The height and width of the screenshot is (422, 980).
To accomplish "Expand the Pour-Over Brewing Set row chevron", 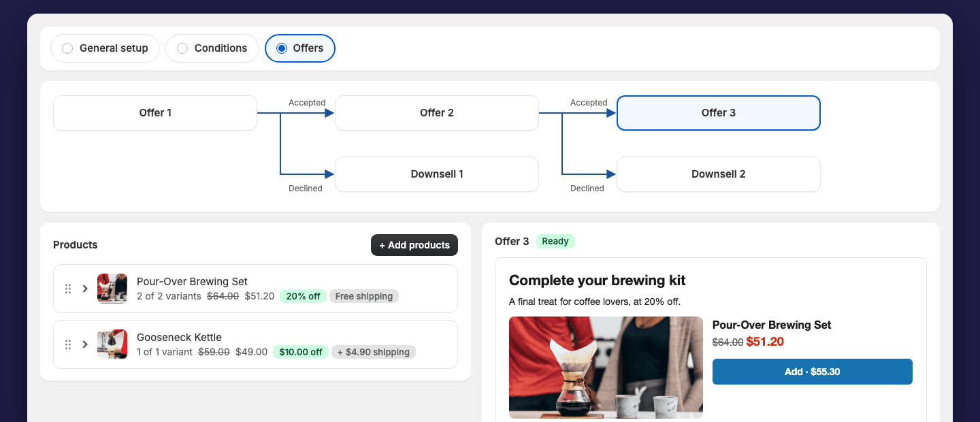I will tap(85, 289).
